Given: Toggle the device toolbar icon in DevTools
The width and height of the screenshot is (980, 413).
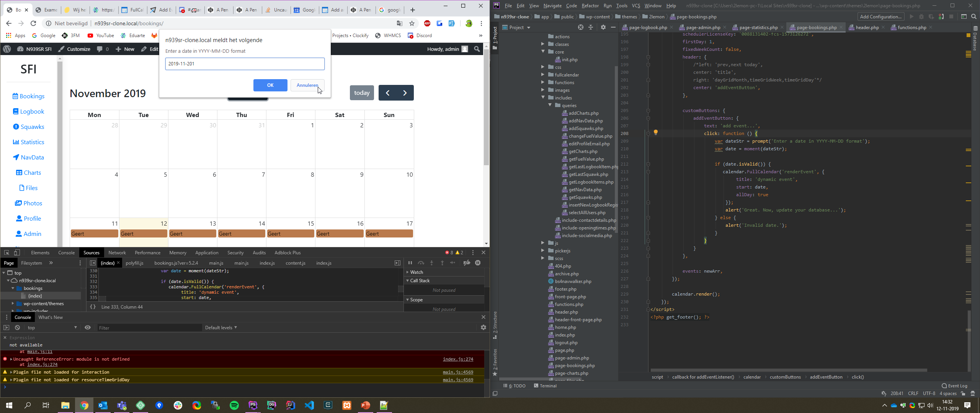Looking at the screenshot, I should 17,253.
